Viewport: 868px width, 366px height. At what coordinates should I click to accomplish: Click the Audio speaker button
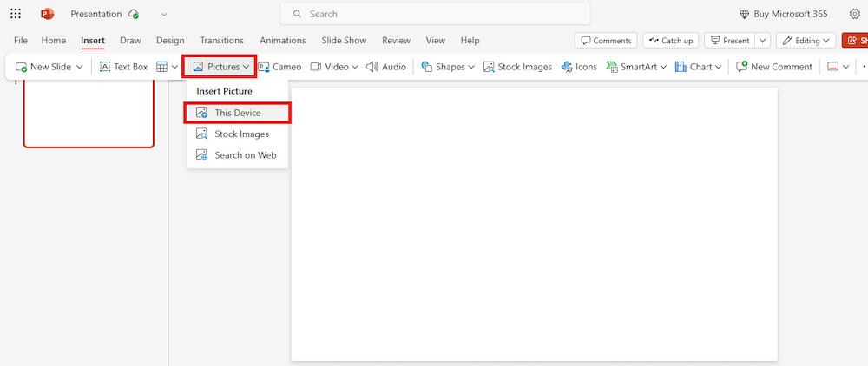point(386,67)
